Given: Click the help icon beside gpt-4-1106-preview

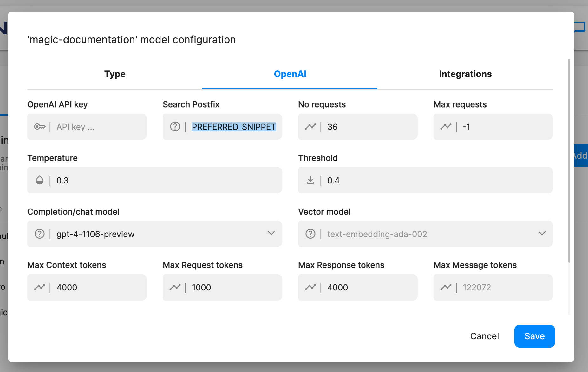Looking at the screenshot, I should tap(40, 234).
